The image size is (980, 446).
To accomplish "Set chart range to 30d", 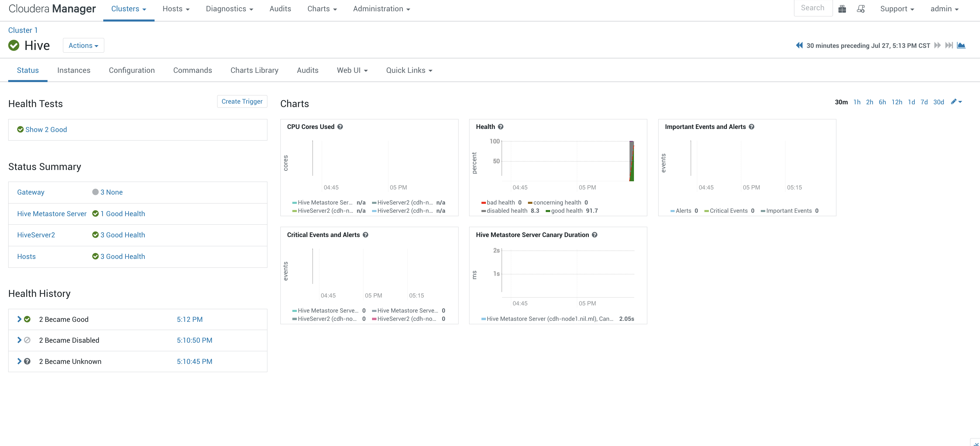I will tap(939, 102).
